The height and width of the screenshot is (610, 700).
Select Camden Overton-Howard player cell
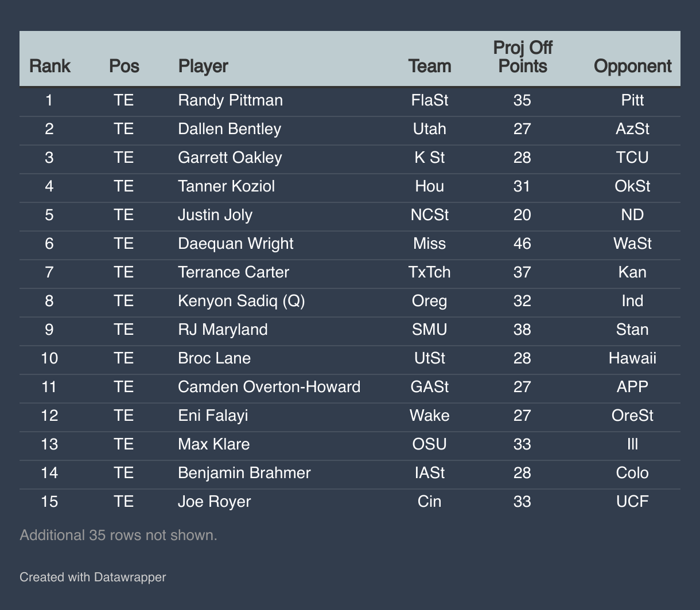[269, 387]
